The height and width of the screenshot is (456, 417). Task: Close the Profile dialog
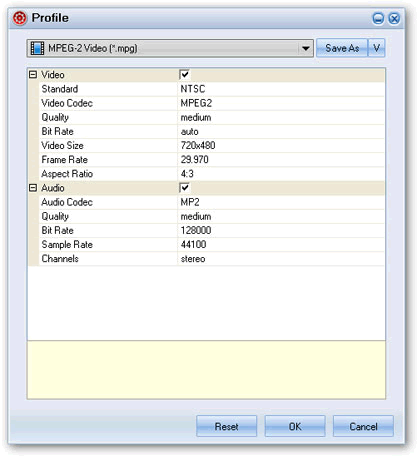(x=394, y=18)
